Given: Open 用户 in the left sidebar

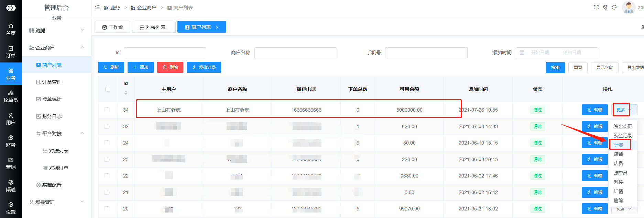Looking at the screenshot, I should click(11, 119).
